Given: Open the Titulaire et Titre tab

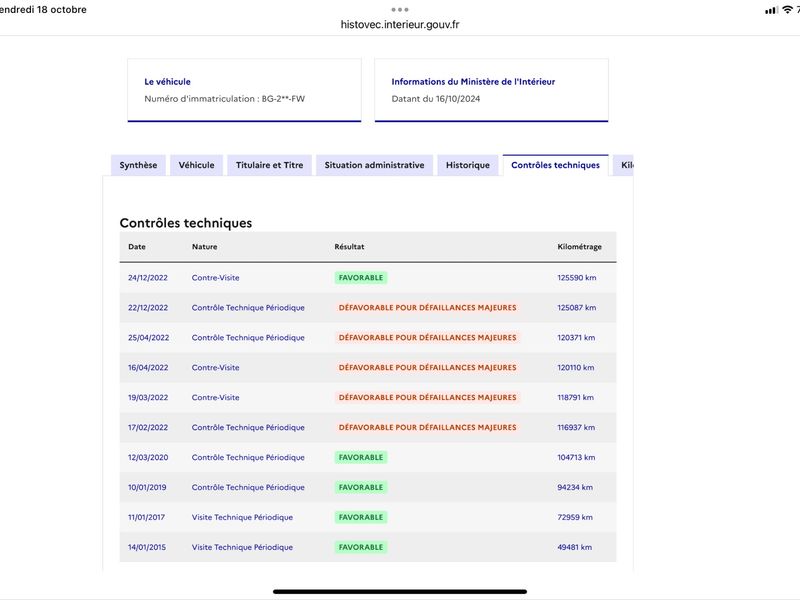Looking at the screenshot, I should point(269,165).
